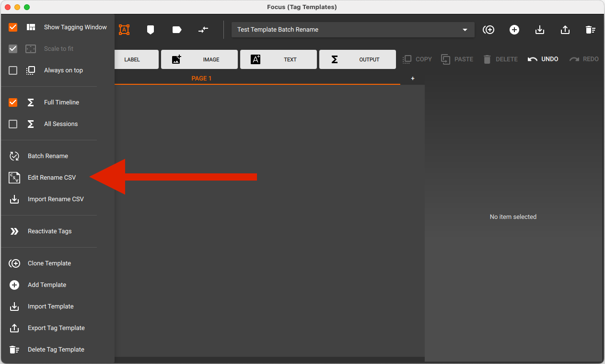605x364 pixels.
Task: Click the Batch Rename circular arrows icon
Action: [14, 156]
